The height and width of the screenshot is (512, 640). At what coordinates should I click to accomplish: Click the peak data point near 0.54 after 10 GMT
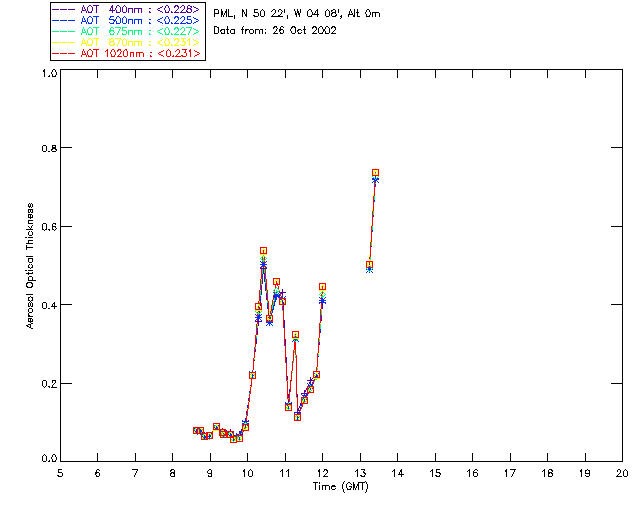click(263, 251)
